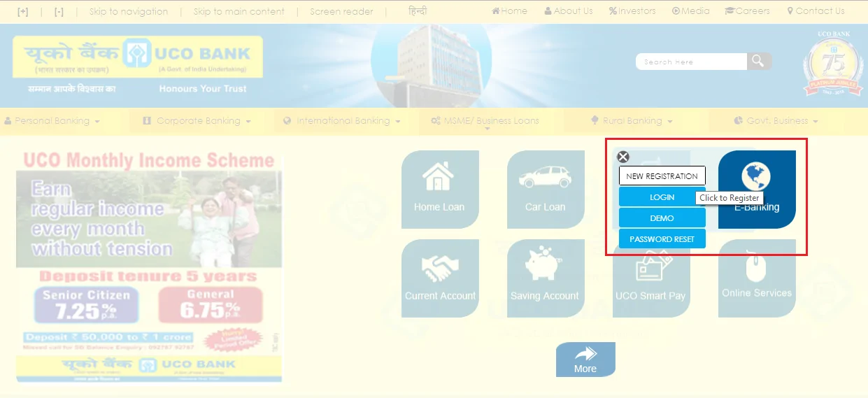Open Media link
This screenshot has width=868, height=398.
(x=690, y=11)
